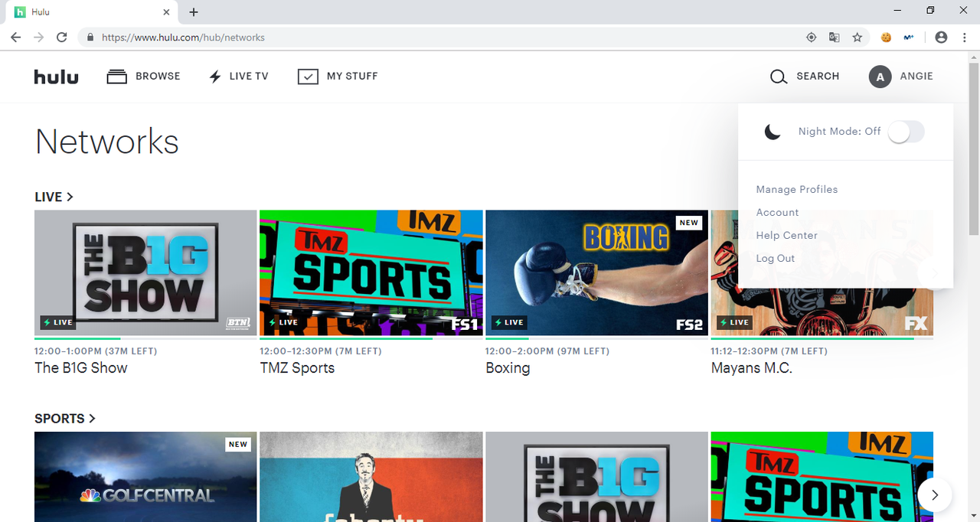Viewport: 980px width, 522px height.
Task: Open the Browse menu
Action: coord(144,77)
